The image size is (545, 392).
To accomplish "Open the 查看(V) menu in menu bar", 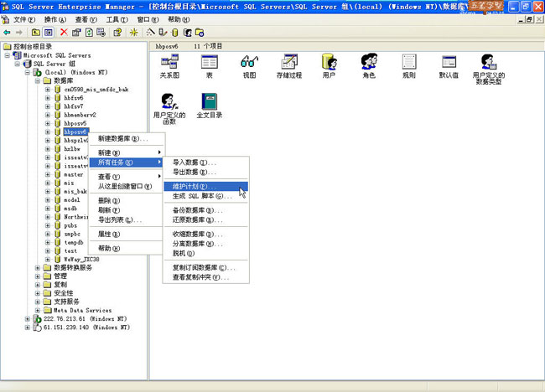I will tap(86, 20).
